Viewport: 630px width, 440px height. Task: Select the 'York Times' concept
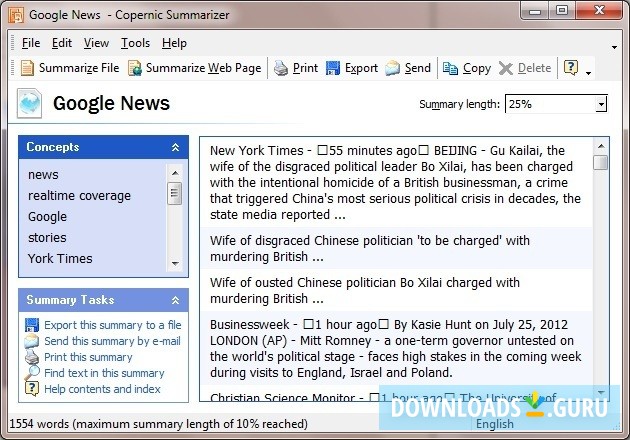(x=60, y=258)
